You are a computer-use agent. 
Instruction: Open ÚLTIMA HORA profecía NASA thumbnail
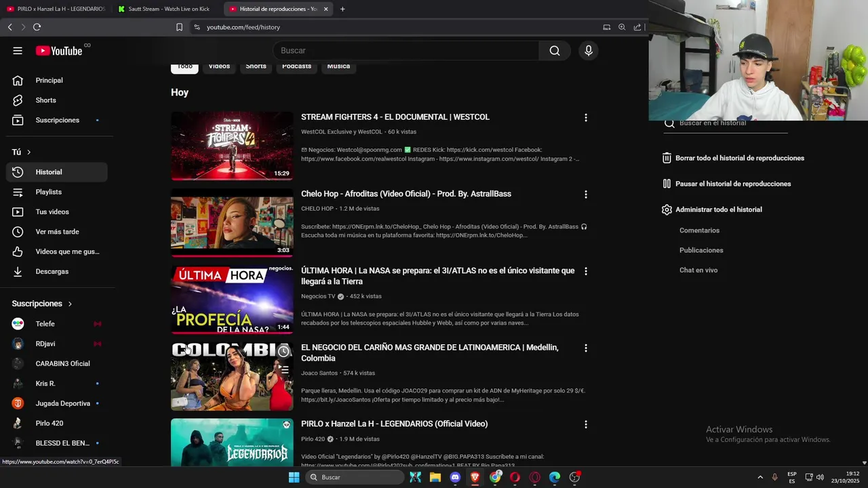(232, 299)
